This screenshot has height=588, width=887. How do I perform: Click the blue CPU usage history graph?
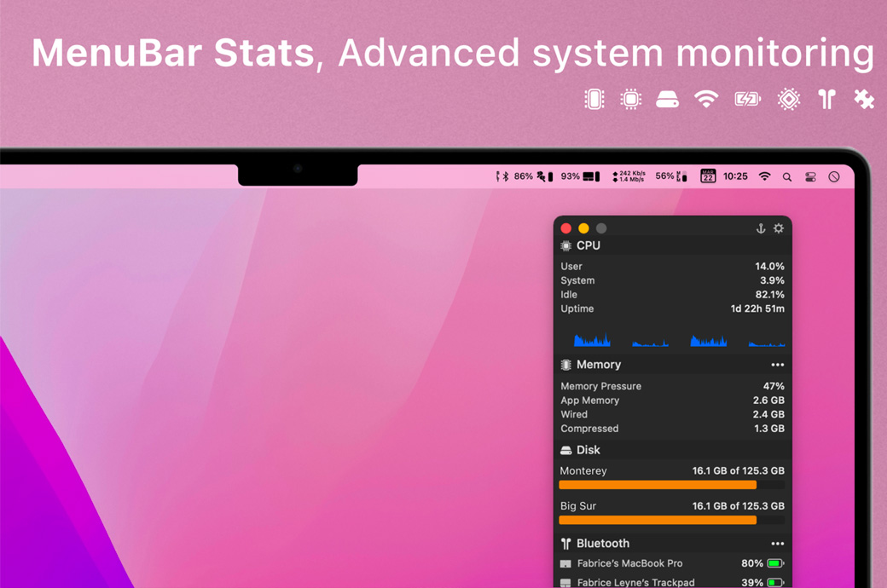point(679,340)
